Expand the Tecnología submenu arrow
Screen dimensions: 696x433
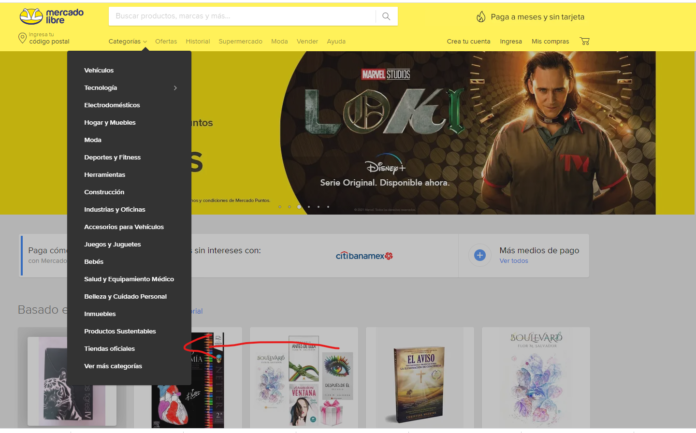pos(175,88)
